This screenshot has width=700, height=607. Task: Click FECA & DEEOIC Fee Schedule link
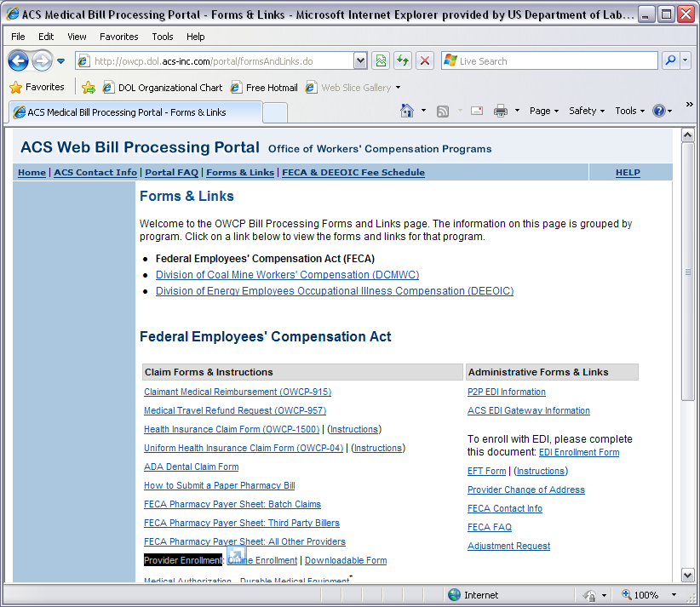tap(353, 172)
